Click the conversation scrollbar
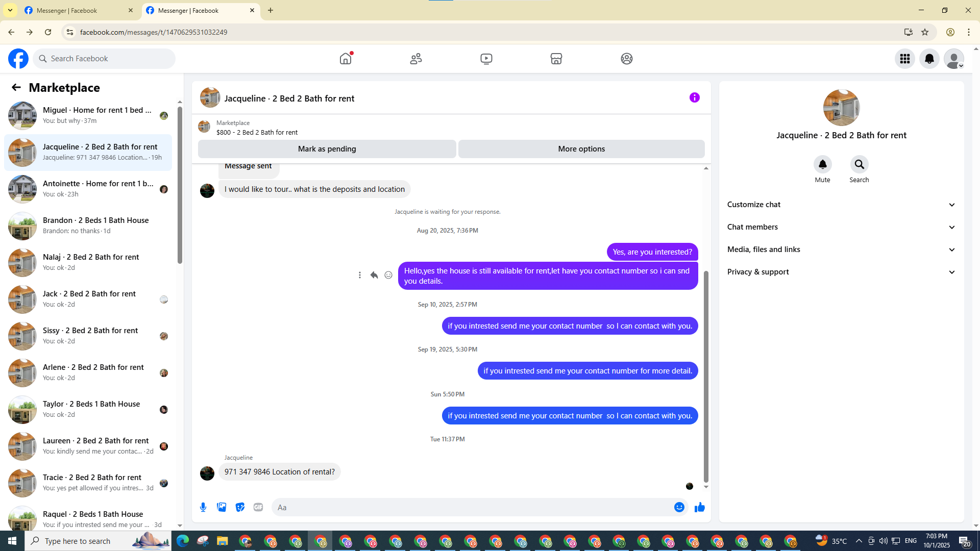Screen dimensions: 980x551 pos(706,377)
